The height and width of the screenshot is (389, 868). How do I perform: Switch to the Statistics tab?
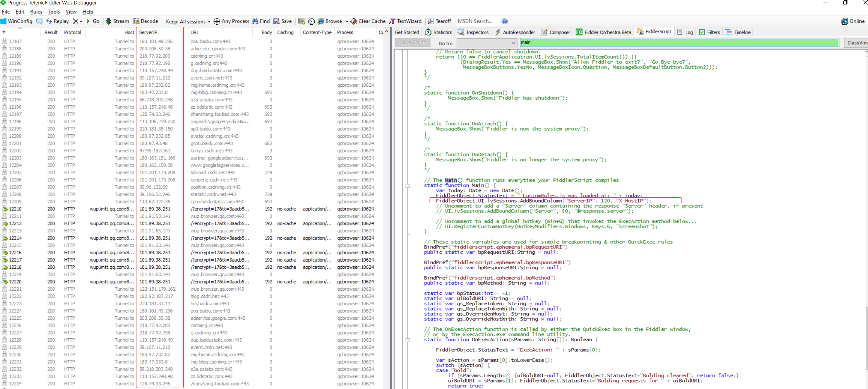438,32
